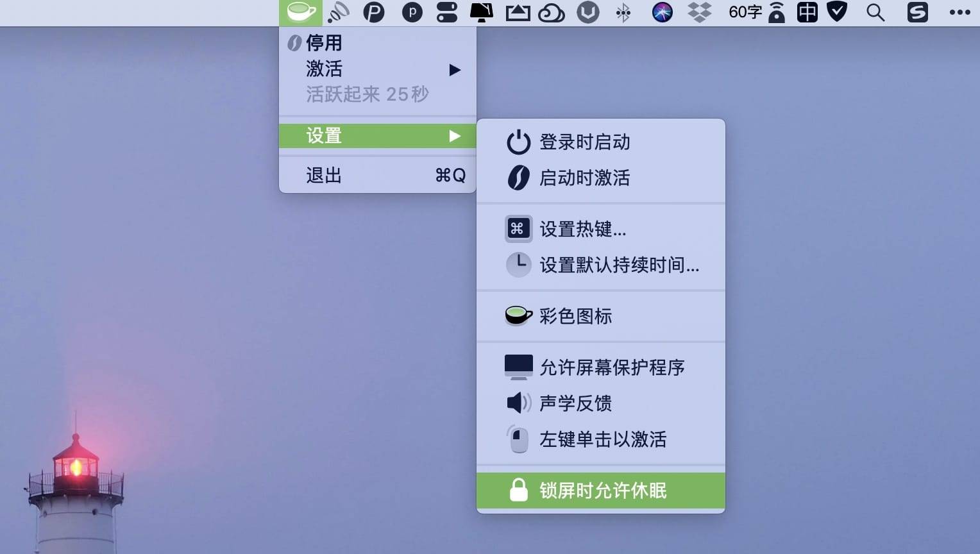
Task: Click the clock icon for 设置默认持续时间
Action: 518,264
